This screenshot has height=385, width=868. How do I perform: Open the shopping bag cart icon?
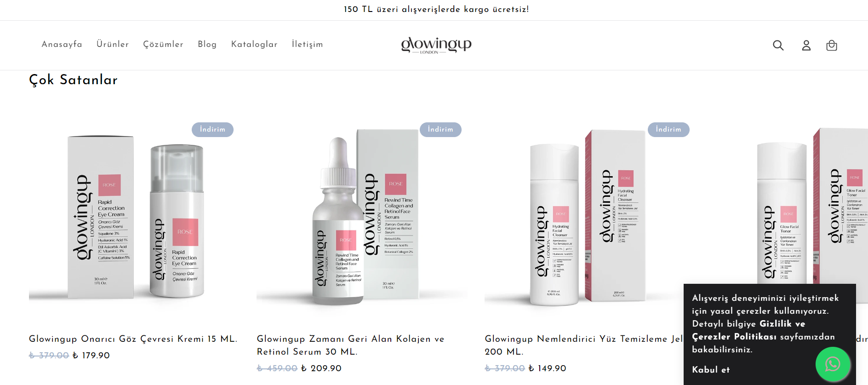point(832,45)
